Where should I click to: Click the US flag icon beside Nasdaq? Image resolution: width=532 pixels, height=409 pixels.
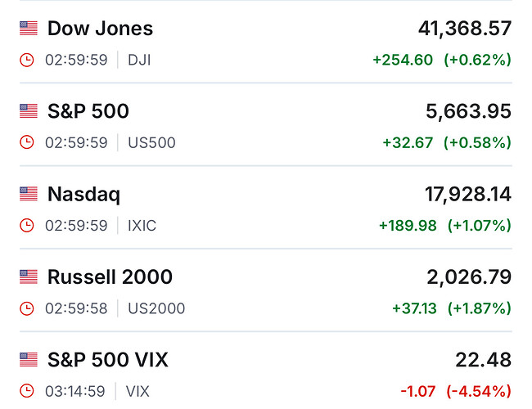(x=29, y=194)
